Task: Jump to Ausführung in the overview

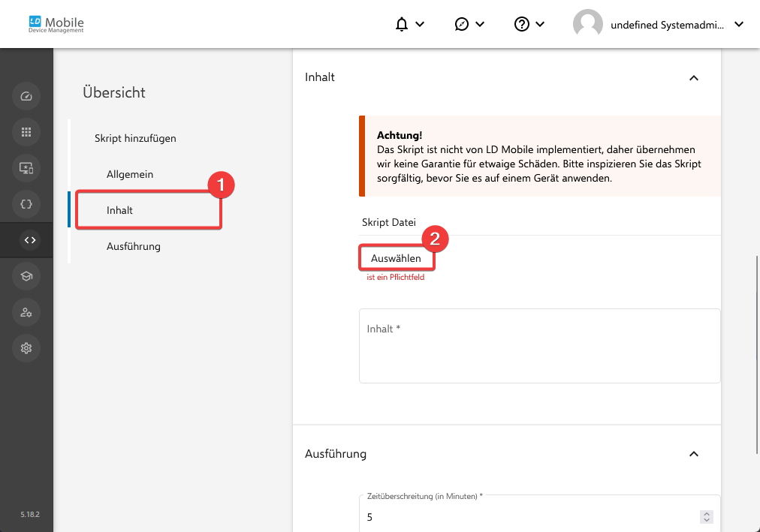Action: tap(134, 246)
